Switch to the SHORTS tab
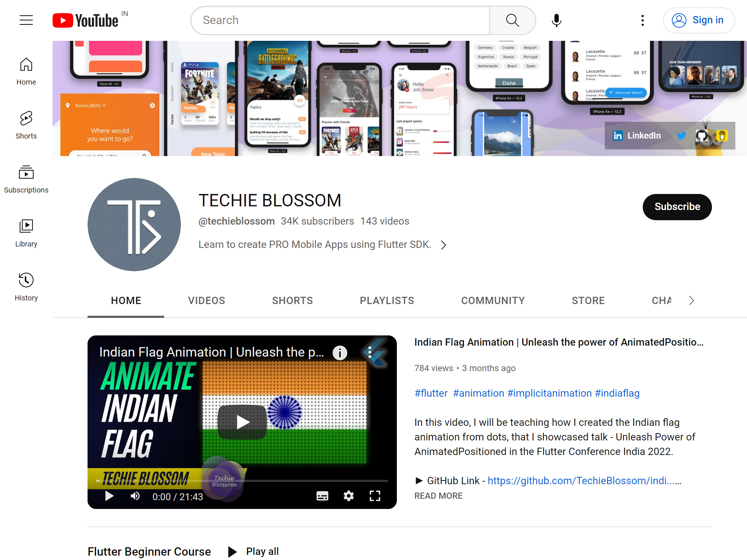 point(293,300)
